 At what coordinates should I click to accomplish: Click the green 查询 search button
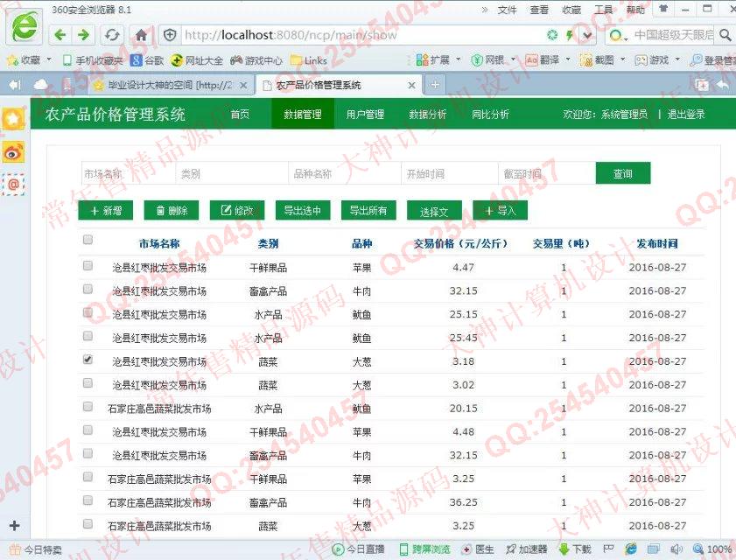coord(623,173)
